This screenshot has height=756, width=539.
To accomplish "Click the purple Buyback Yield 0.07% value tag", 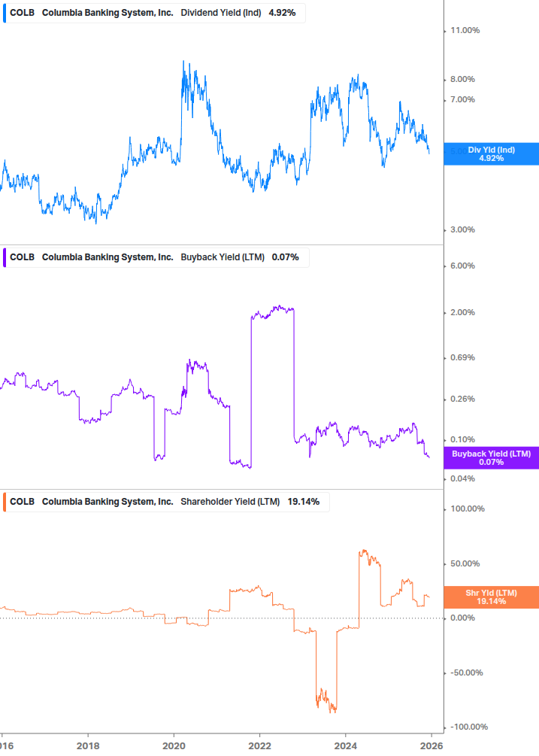I will (x=492, y=457).
